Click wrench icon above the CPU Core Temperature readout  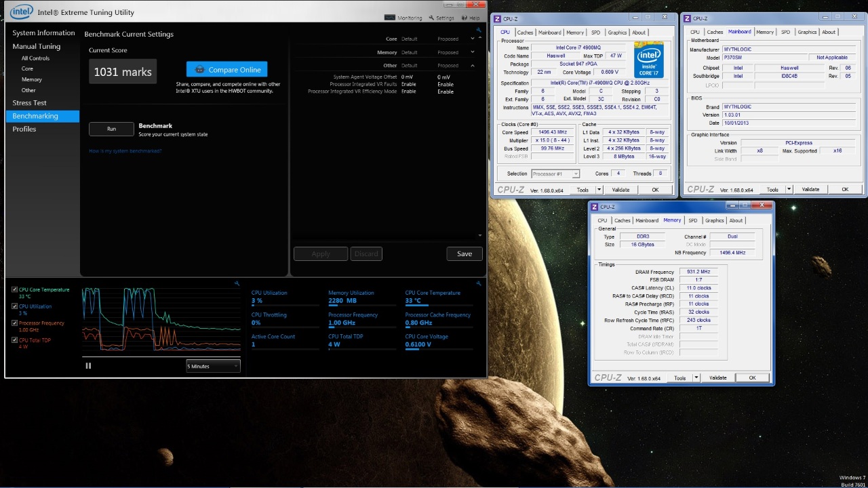(x=479, y=283)
